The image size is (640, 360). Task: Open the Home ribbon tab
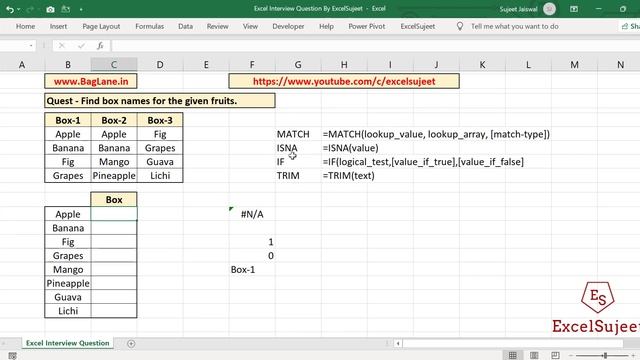click(25, 26)
